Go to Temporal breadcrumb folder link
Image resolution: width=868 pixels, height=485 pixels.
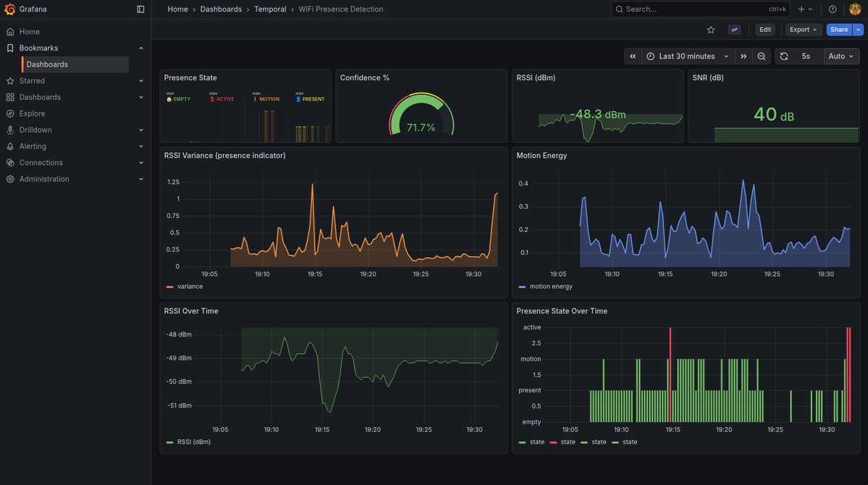pos(270,9)
